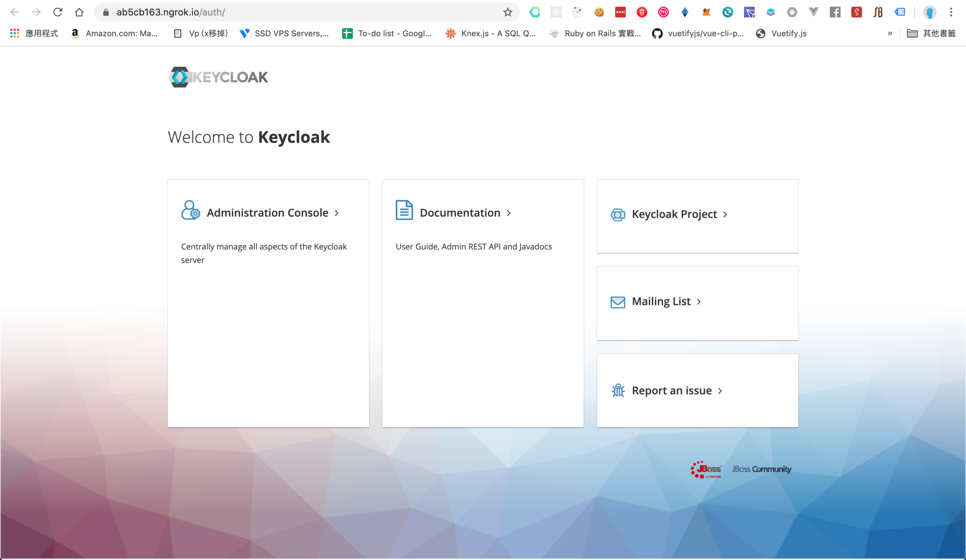This screenshot has height=560, width=966.
Task: Click the chevron beside Mailing List
Action: coord(699,302)
